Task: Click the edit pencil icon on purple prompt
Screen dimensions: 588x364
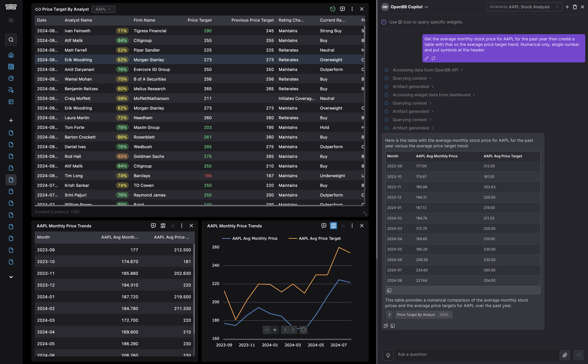Action: tap(427, 58)
